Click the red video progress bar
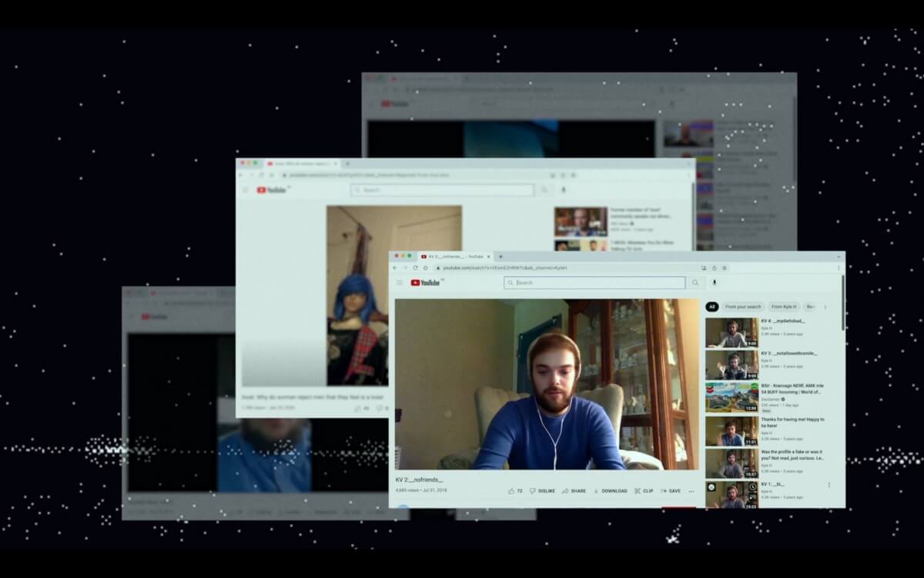The width and height of the screenshot is (924, 578). 678,506
